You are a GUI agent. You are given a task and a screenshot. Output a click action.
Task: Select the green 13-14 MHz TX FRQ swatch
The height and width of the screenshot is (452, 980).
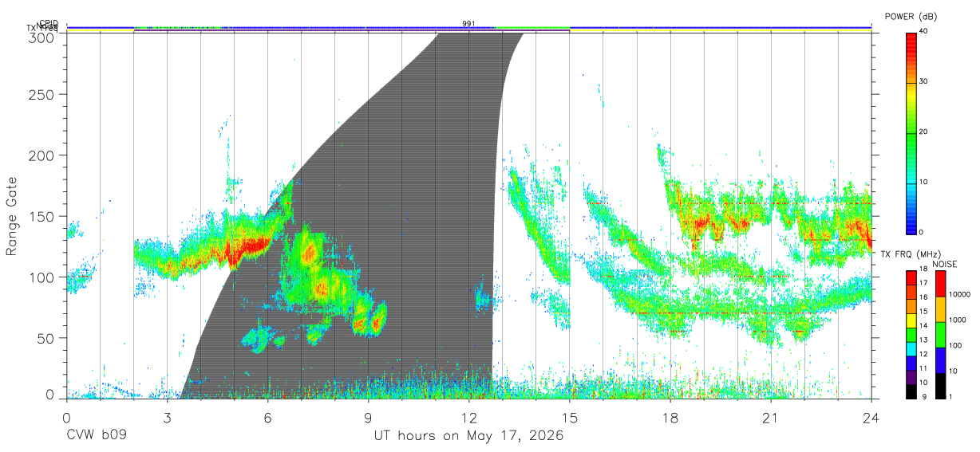point(911,335)
